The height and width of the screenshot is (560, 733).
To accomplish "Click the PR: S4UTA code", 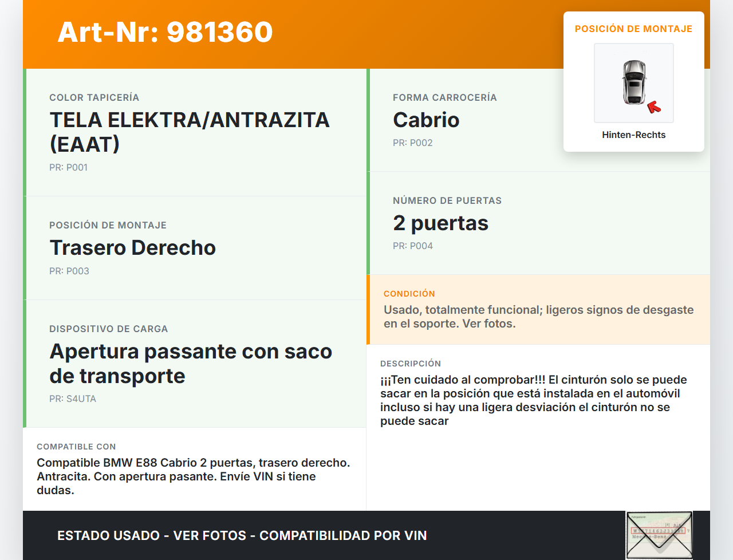I will pyautogui.click(x=72, y=399).
